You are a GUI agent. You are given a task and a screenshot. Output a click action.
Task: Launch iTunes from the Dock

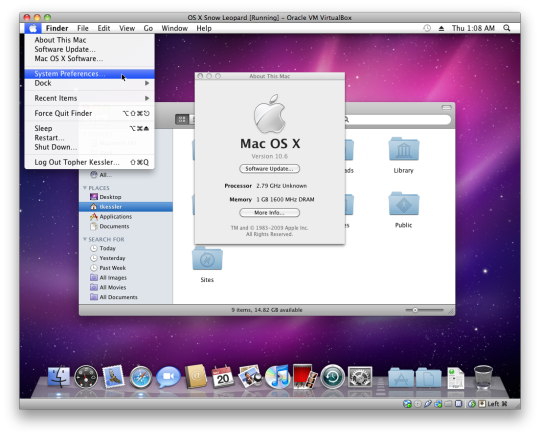(278, 376)
